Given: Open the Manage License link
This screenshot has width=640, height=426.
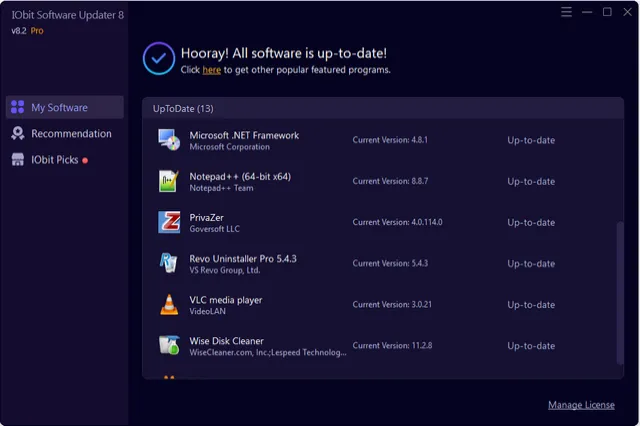Looking at the screenshot, I should [581, 405].
